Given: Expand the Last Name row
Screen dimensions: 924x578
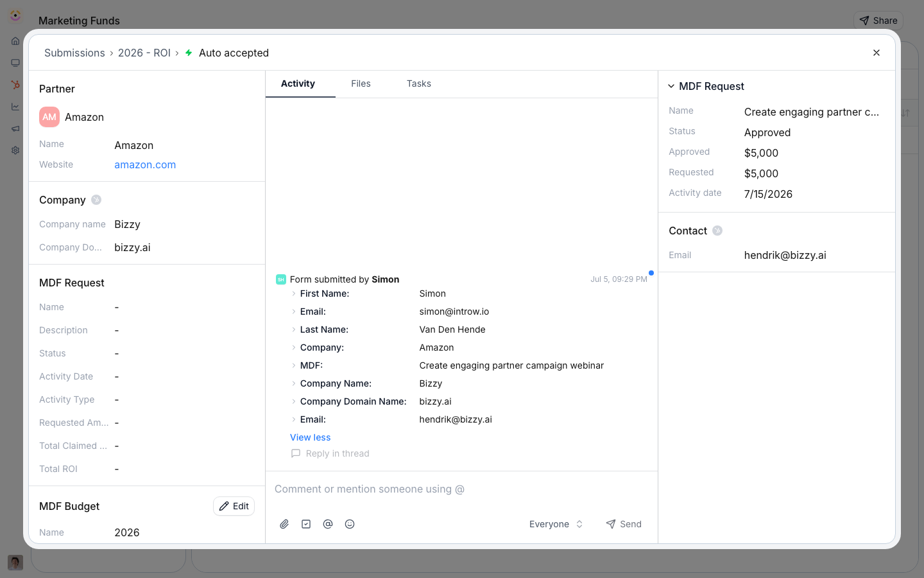Looking at the screenshot, I should coord(294,329).
